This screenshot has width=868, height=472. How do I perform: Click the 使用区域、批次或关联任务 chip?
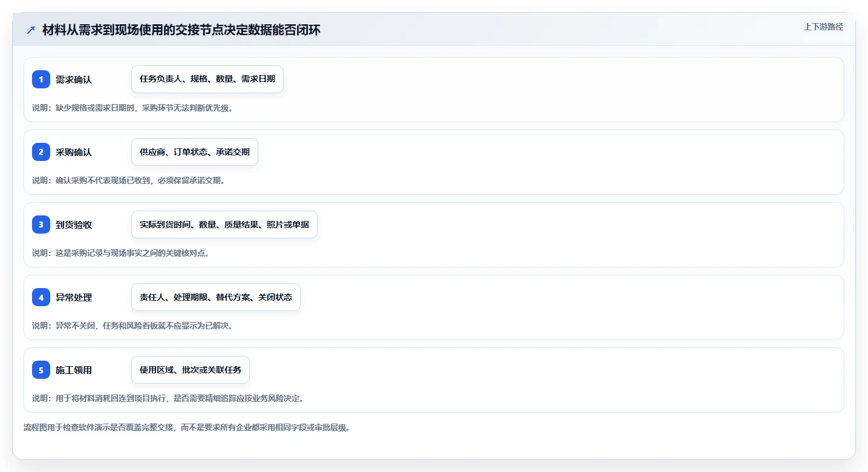191,370
